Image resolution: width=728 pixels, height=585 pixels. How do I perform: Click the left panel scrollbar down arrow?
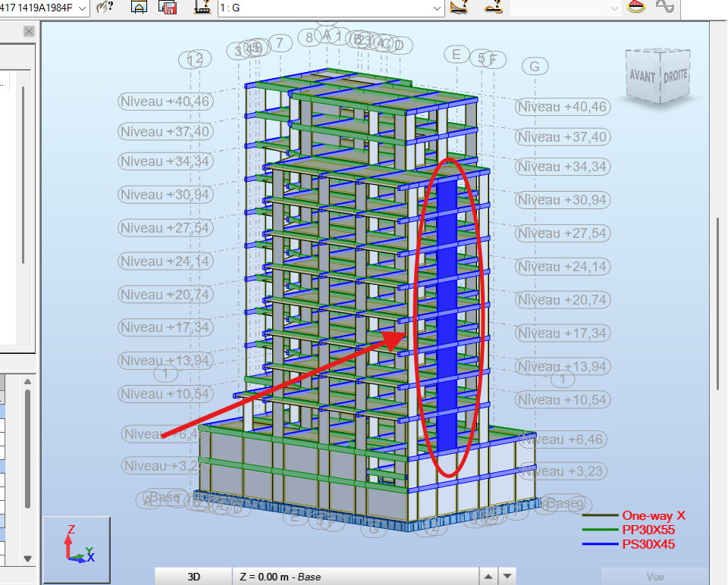pyautogui.click(x=28, y=559)
